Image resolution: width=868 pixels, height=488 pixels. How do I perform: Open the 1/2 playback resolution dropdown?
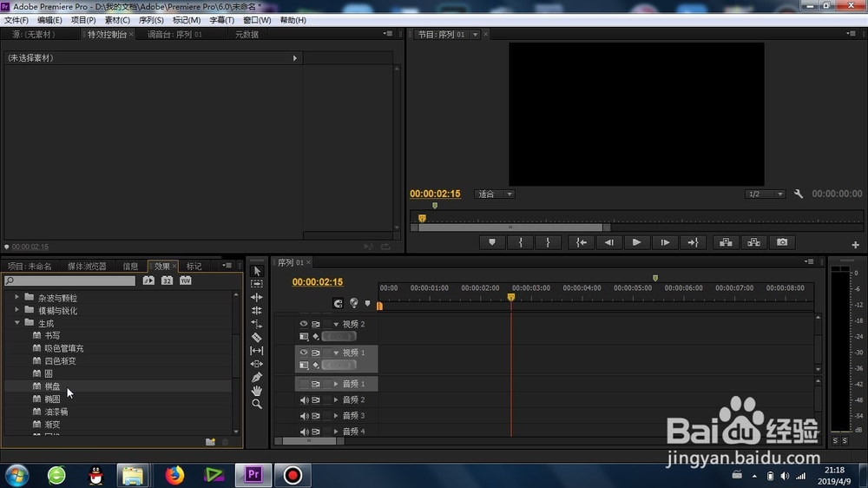[765, 194]
